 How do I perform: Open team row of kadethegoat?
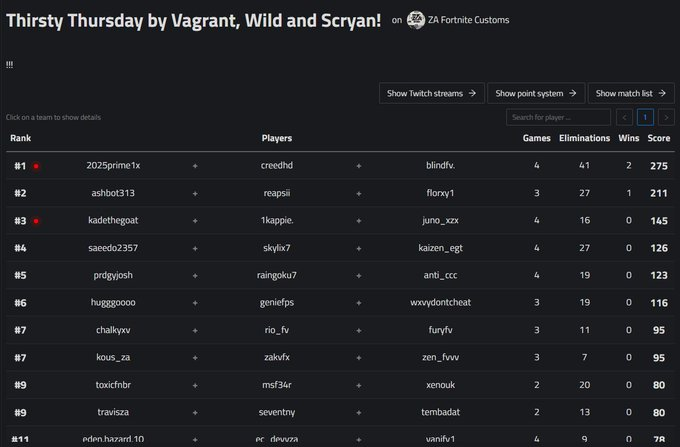[x=340, y=220]
